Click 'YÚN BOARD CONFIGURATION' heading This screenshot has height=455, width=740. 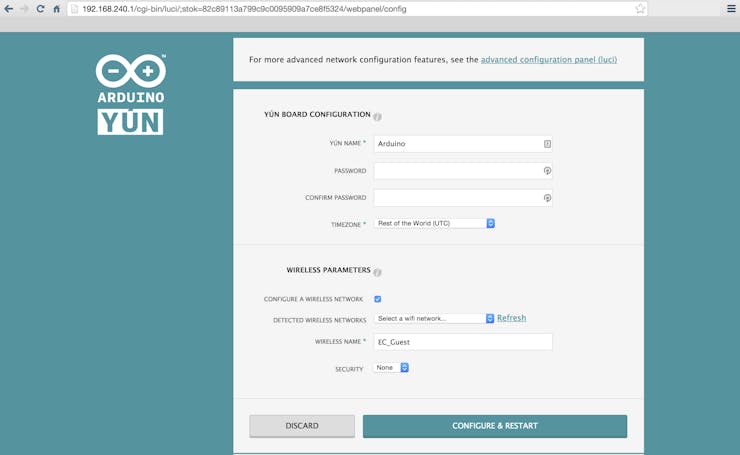tap(317, 114)
